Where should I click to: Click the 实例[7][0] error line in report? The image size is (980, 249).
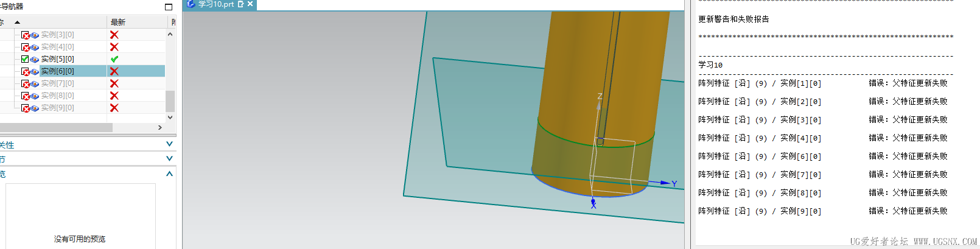(x=823, y=175)
